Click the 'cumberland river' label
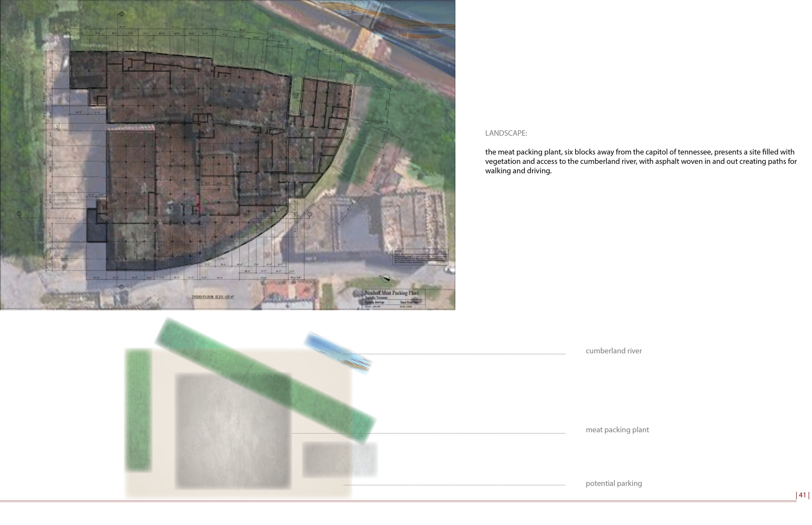Viewport: 812px width, 525px height. click(614, 351)
